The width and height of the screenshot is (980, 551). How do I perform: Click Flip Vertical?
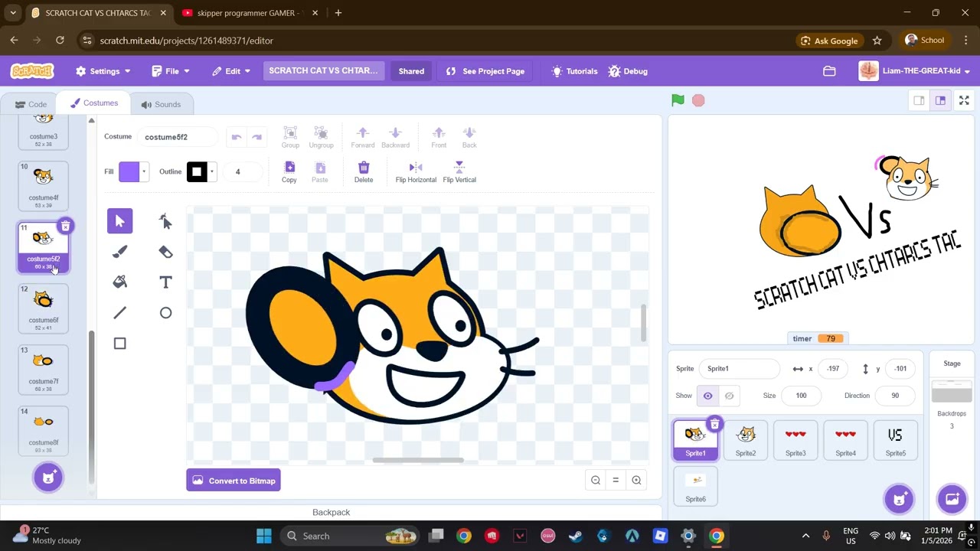click(459, 171)
